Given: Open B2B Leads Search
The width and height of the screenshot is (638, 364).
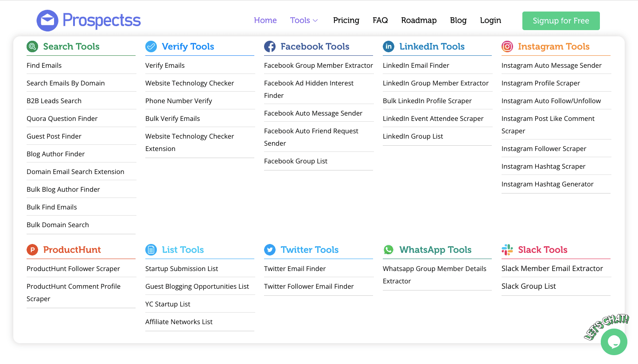Looking at the screenshot, I should (54, 101).
